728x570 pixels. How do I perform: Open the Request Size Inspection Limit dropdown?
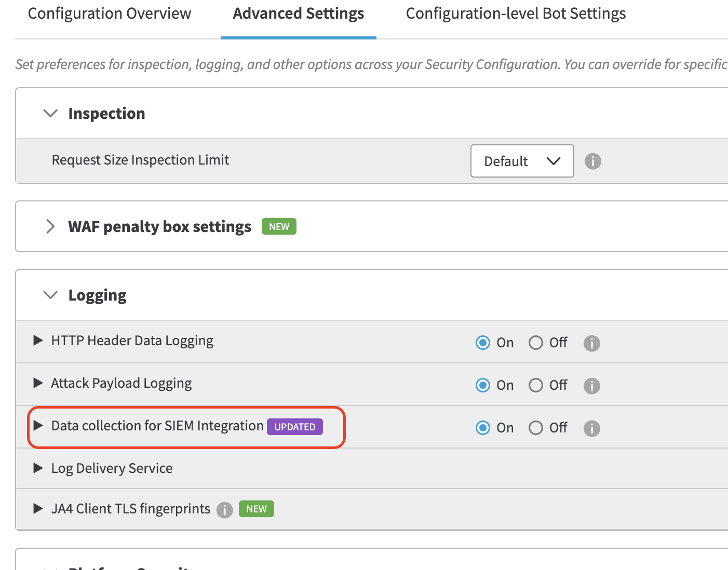(522, 161)
